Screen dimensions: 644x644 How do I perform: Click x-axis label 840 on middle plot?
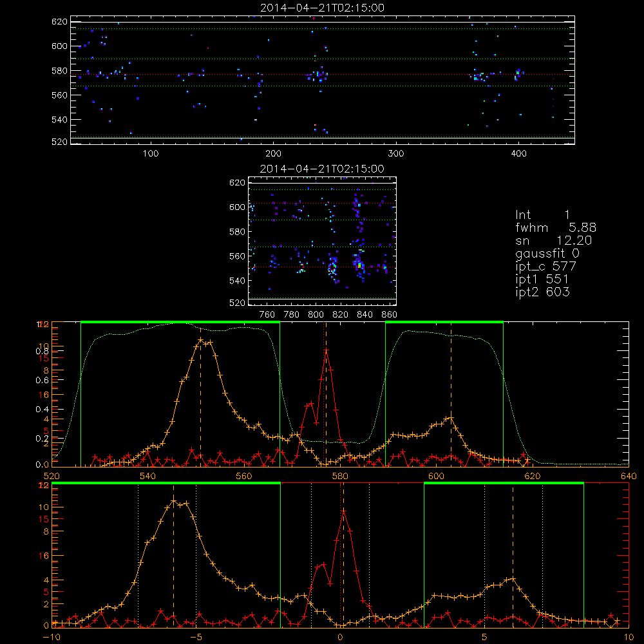365,315
